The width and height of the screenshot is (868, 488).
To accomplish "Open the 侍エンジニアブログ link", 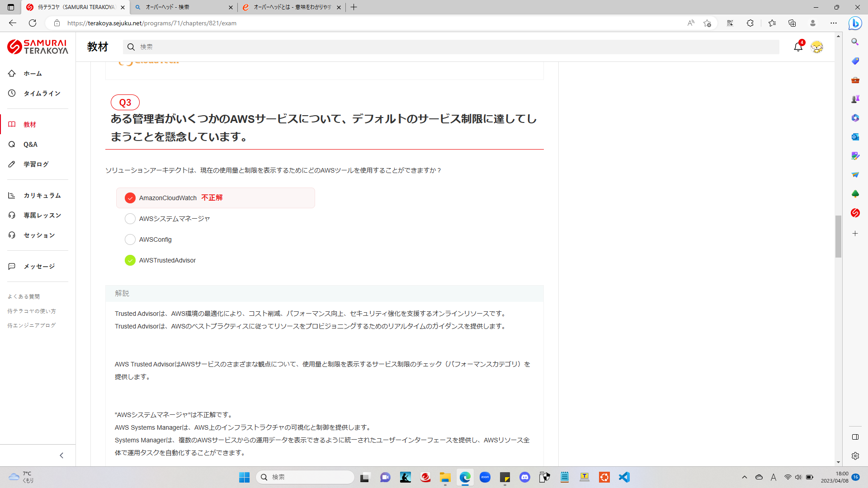I will (x=31, y=325).
